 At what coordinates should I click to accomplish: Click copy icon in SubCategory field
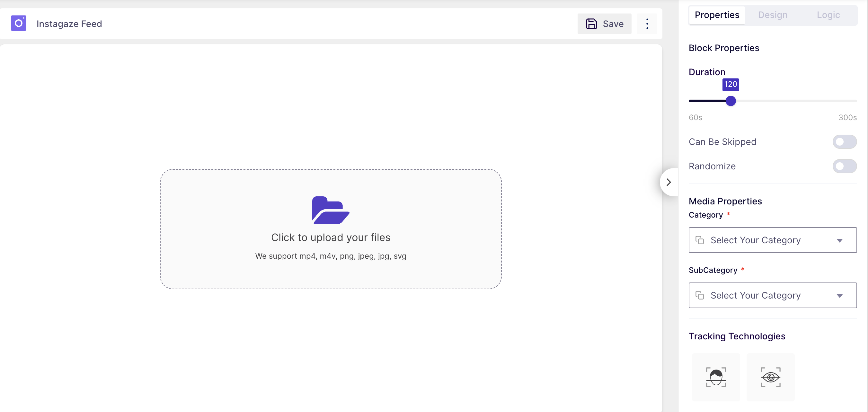click(700, 295)
